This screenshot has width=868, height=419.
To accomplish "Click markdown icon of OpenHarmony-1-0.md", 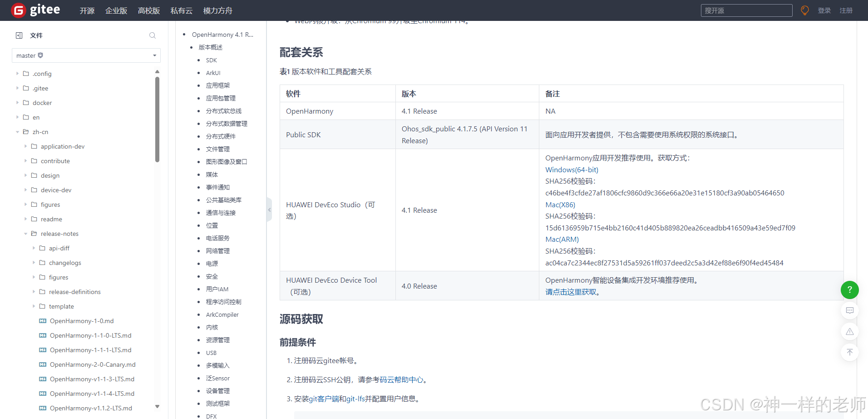I will tap(43, 321).
